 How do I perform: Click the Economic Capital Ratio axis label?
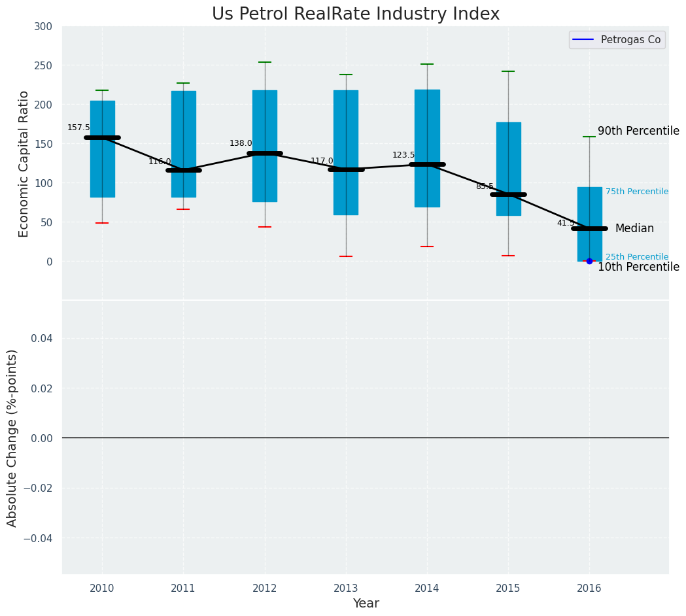point(24,163)
